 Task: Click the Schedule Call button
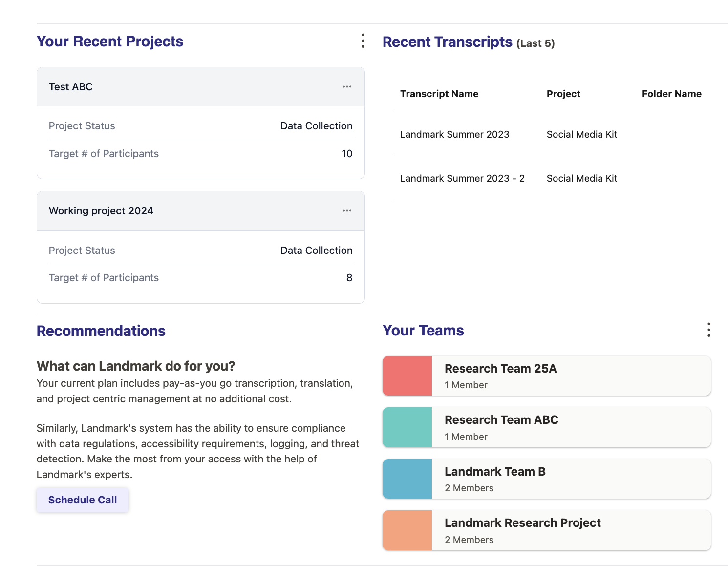pyautogui.click(x=83, y=500)
